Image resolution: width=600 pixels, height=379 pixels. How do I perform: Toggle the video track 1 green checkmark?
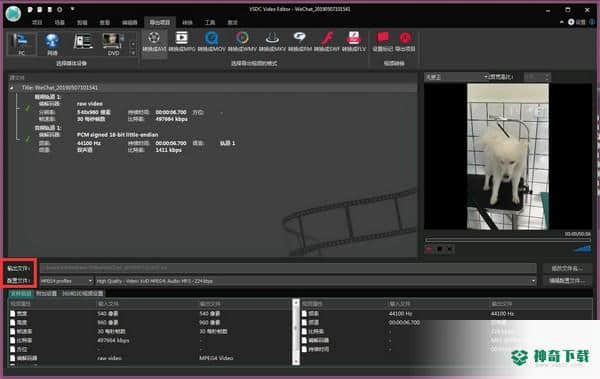(28, 108)
